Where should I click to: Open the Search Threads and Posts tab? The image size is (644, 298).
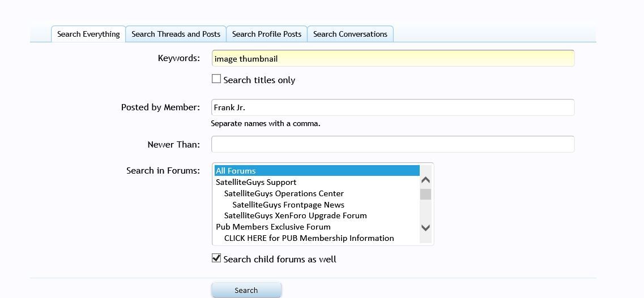tap(176, 34)
